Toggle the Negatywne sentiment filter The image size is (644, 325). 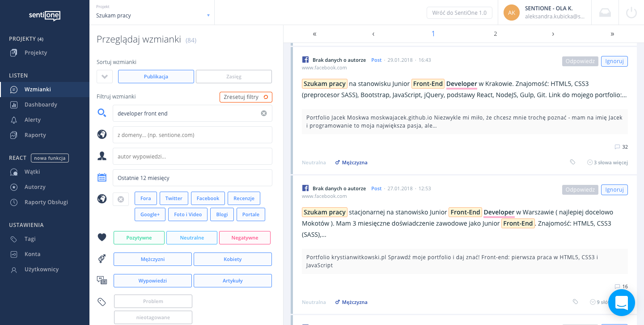245,238
